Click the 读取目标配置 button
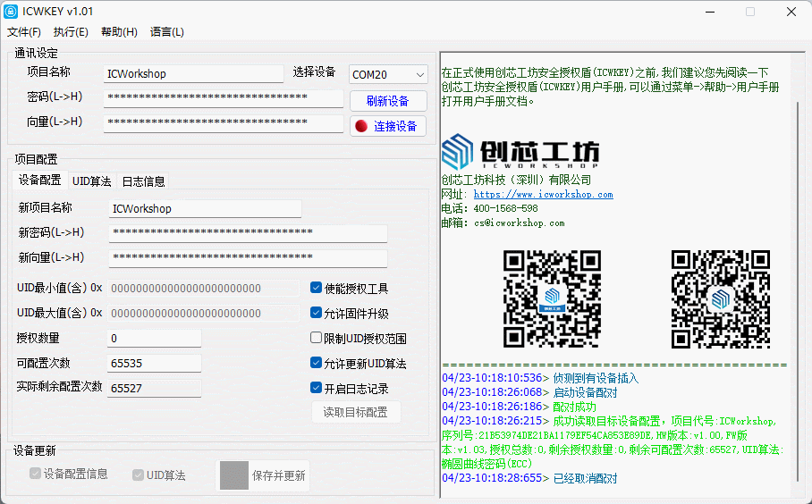The width and height of the screenshot is (812, 504). click(x=355, y=413)
